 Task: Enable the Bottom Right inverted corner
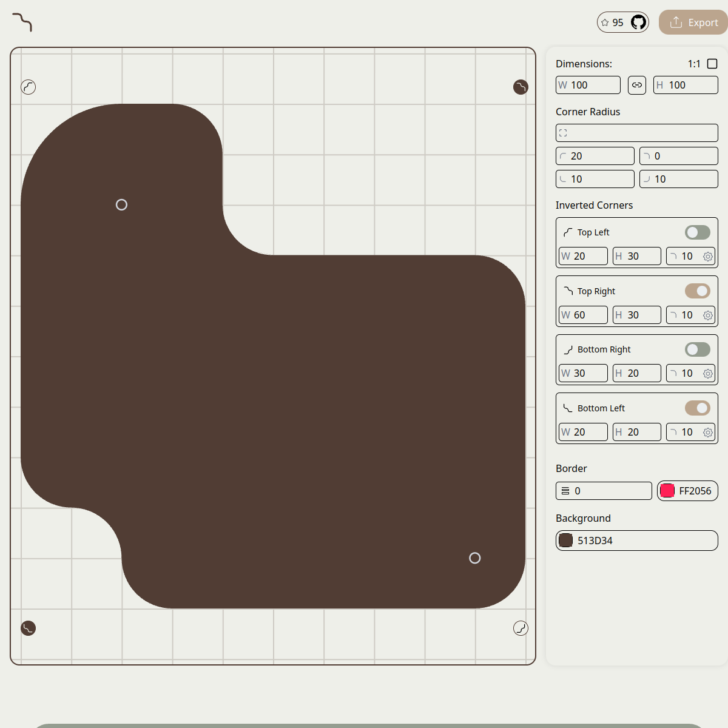(697, 349)
